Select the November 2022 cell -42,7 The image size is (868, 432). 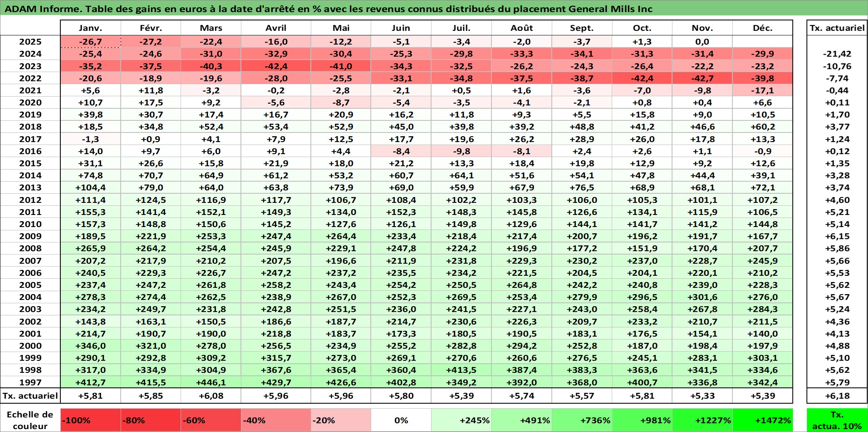[x=702, y=78]
